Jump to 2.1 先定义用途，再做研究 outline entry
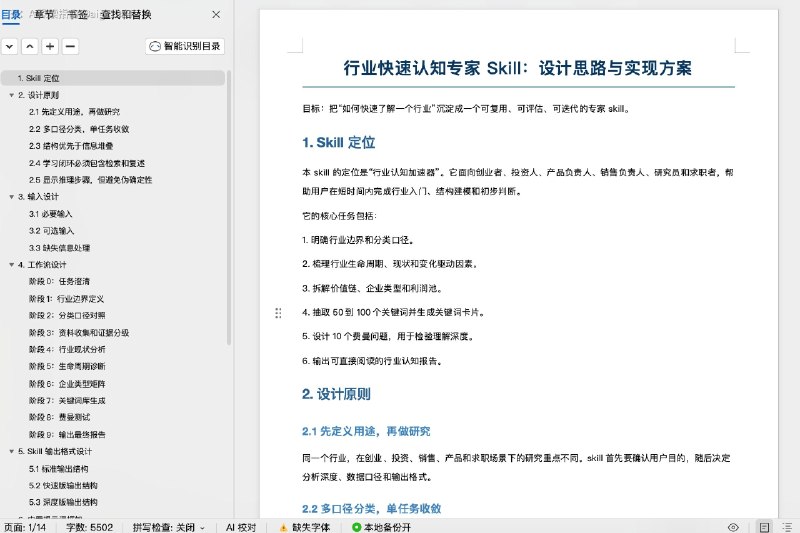 tap(74, 112)
